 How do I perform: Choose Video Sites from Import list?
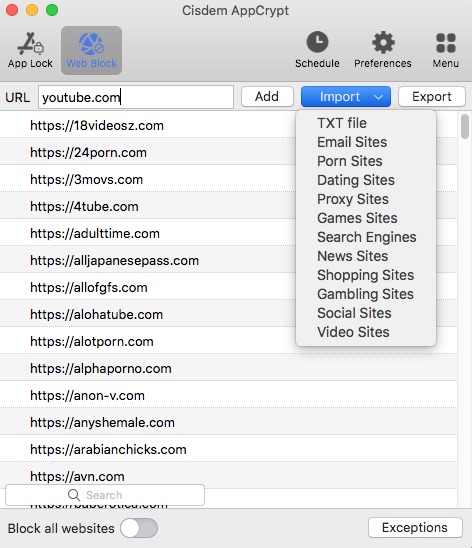coord(353,332)
